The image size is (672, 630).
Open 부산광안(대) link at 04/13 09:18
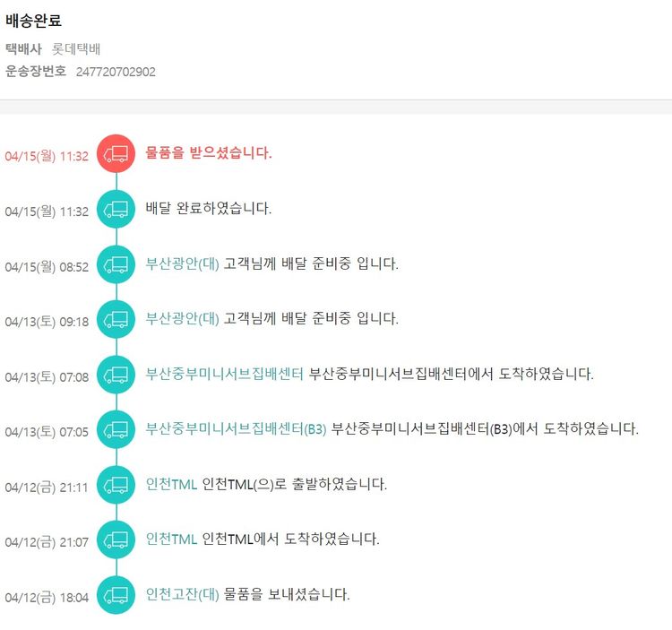pyautogui.click(x=182, y=319)
